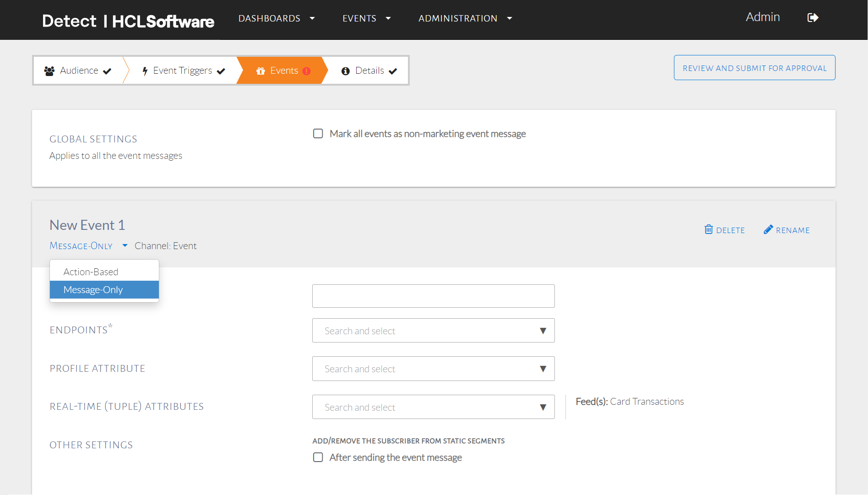Click the Delete trash can icon
This screenshot has height=495, width=868.
(708, 229)
